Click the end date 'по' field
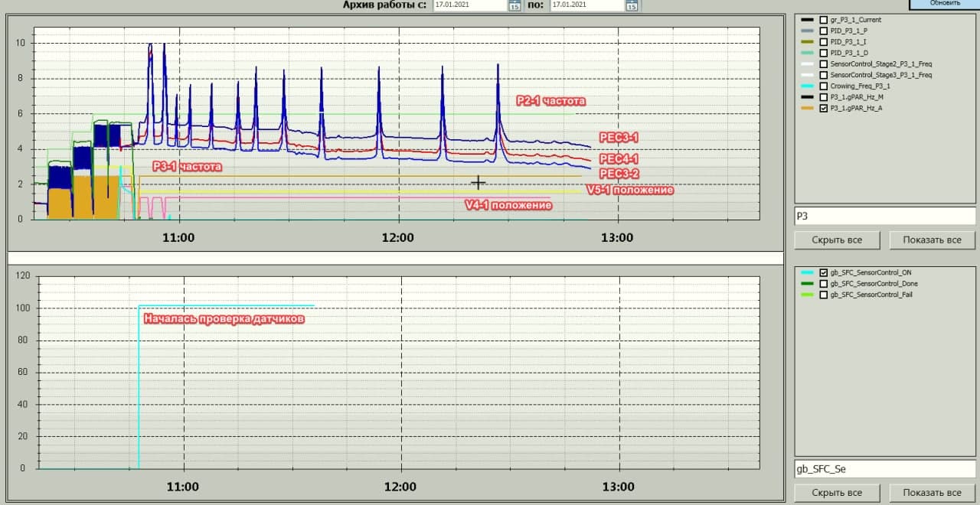 point(586,5)
